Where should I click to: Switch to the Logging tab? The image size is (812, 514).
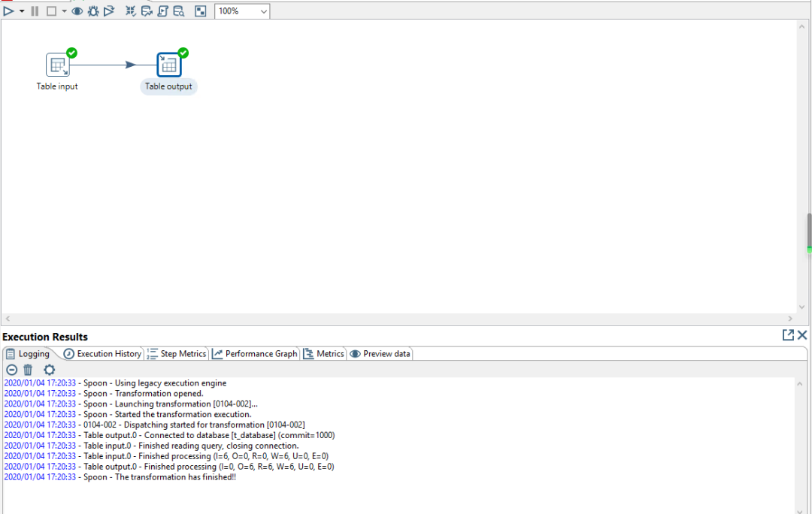28,354
